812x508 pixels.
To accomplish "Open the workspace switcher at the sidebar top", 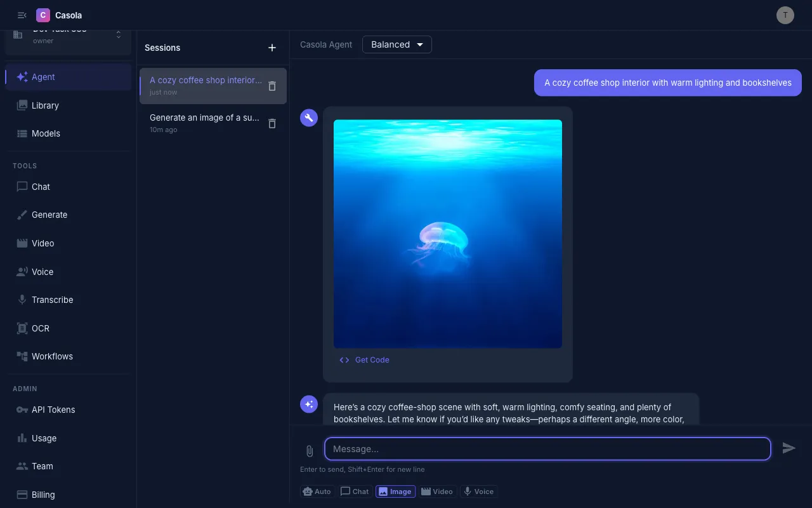I will [x=68, y=34].
